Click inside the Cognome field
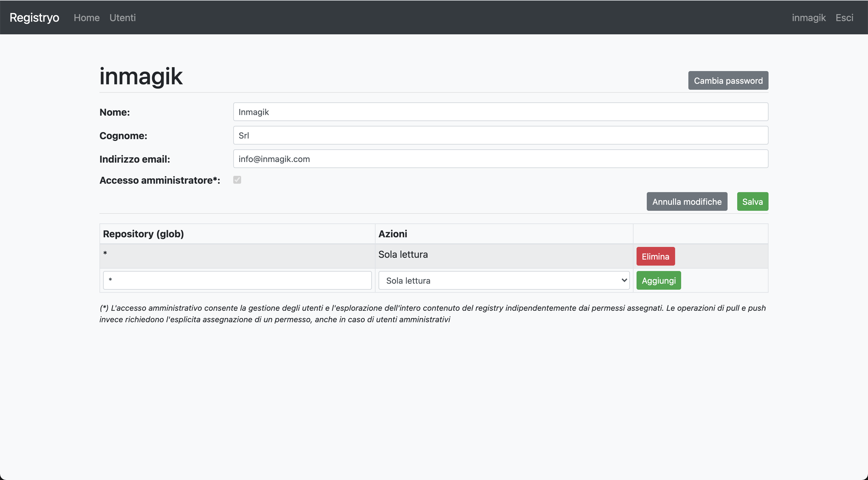The image size is (868, 480). [501, 135]
